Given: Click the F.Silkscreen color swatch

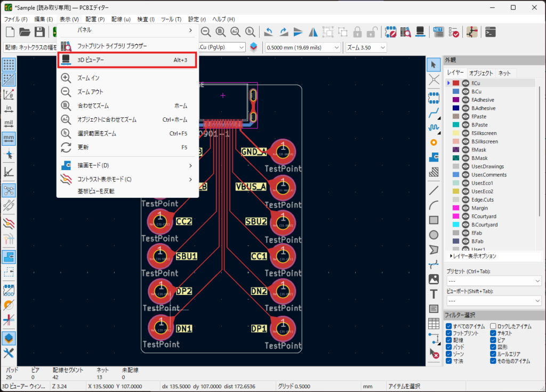Looking at the screenshot, I should click(x=456, y=133).
